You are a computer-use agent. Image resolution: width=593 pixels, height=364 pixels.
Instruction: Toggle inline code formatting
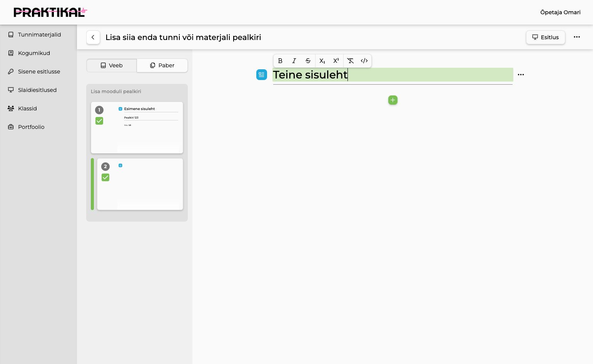pyautogui.click(x=364, y=61)
